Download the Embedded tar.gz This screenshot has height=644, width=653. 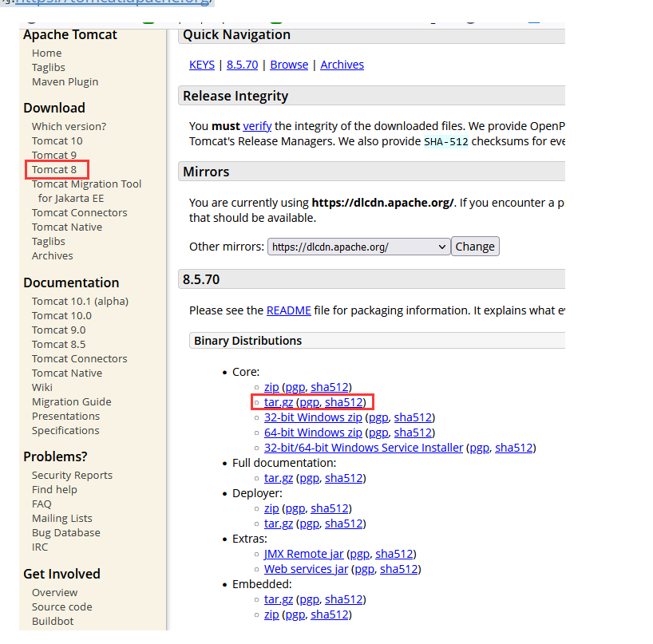point(278,599)
